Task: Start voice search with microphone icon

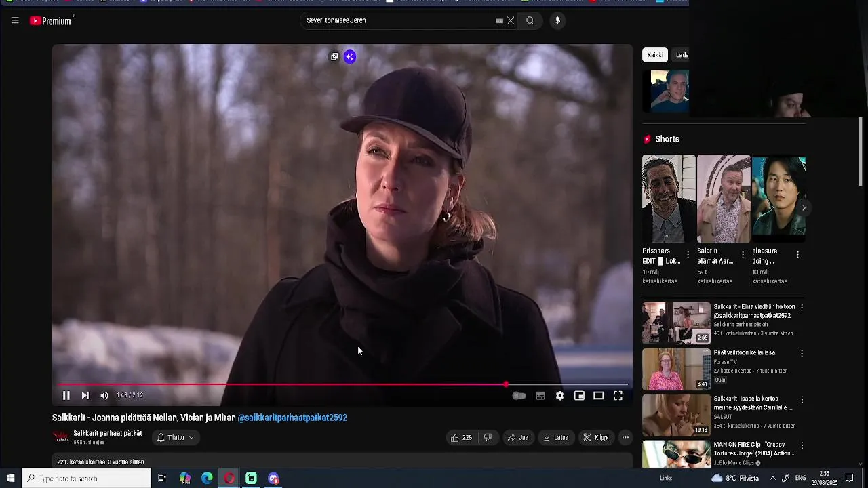Action: (557, 20)
